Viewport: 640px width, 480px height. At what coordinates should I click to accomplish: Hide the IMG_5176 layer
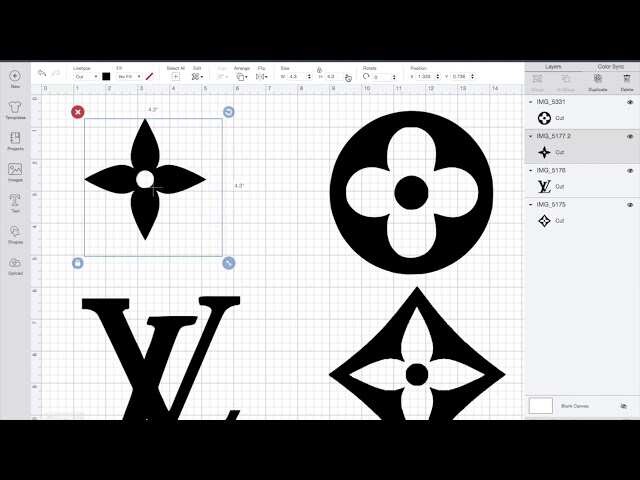click(630, 171)
